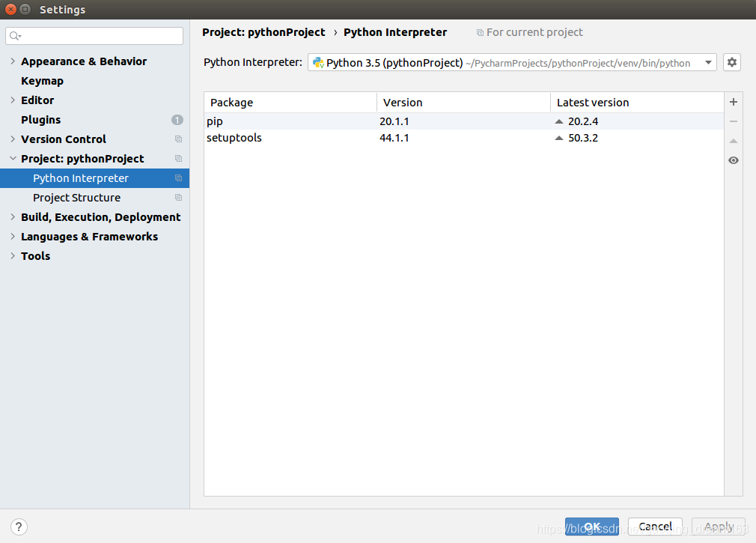This screenshot has height=543, width=756.
Task: Click the add package plus icon
Action: click(734, 103)
